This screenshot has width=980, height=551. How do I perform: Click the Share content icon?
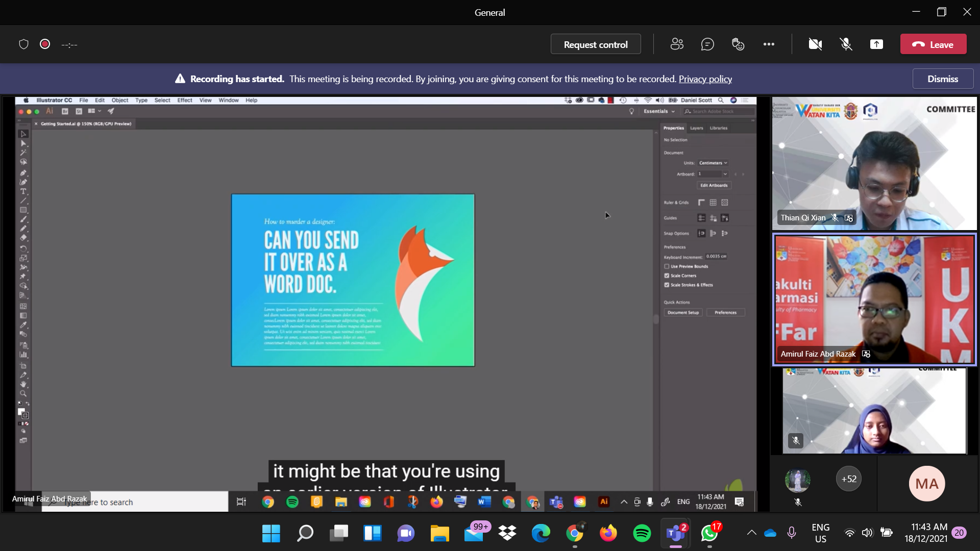pos(876,44)
